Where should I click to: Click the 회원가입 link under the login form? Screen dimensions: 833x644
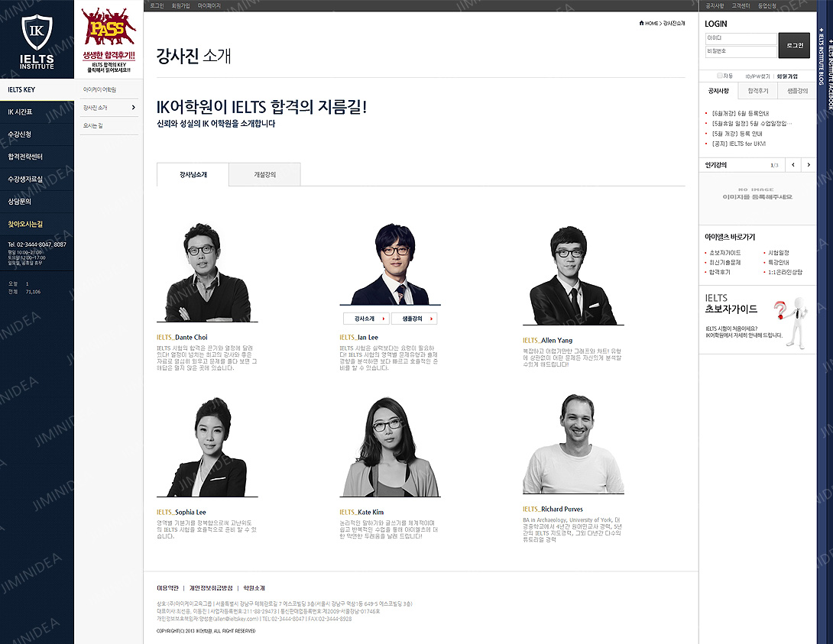pos(787,76)
